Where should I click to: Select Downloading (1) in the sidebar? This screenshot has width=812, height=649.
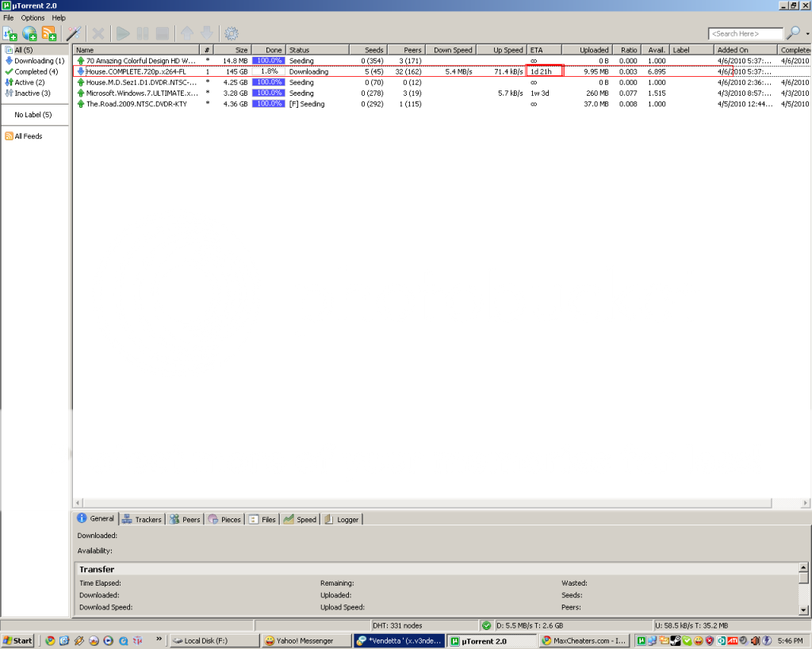tap(39, 61)
